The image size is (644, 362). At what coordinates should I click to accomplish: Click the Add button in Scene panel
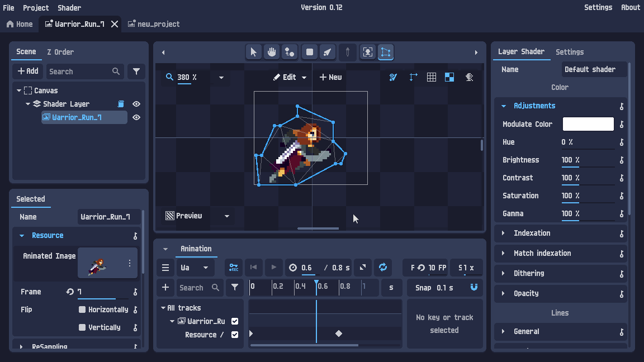click(28, 72)
